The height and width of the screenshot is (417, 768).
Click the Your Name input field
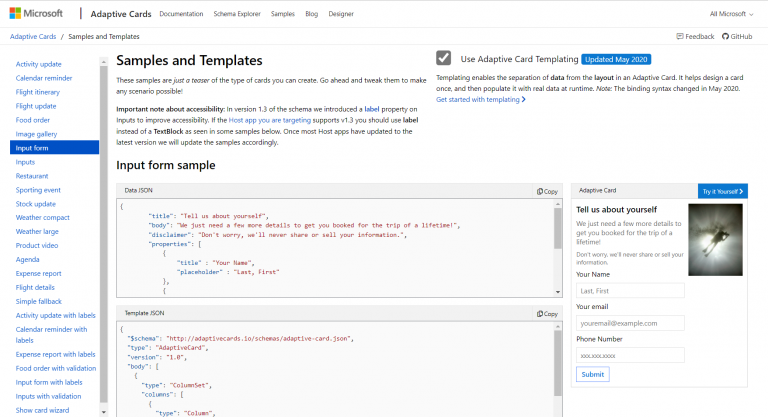click(630, 291)
